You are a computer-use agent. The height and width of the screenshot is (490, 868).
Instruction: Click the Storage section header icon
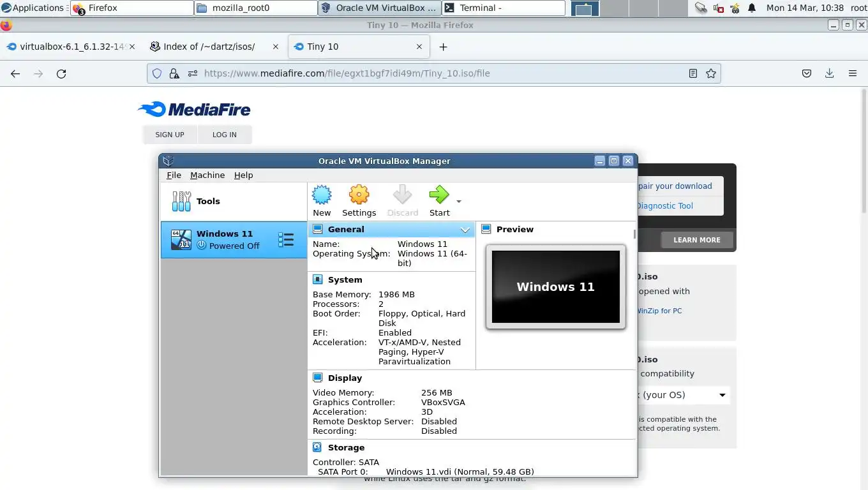[317, 447]
